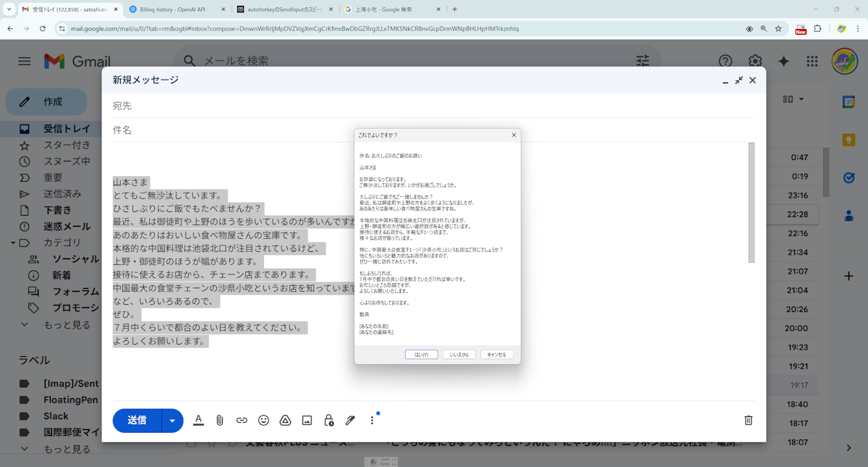
Task: Open Google Tasks side panel icon
Action: click(849, 177)
